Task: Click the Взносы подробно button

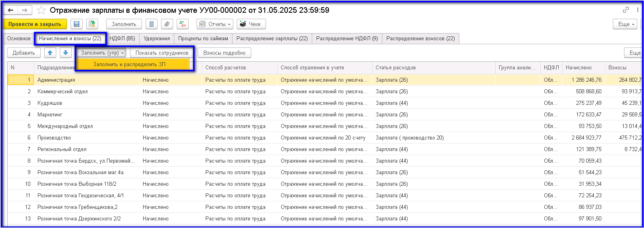Action: click(224, 53)
